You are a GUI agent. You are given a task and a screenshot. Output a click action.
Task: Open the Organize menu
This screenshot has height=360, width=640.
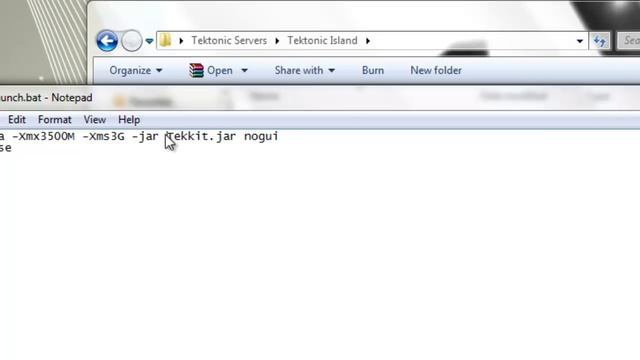click(136, 70)
